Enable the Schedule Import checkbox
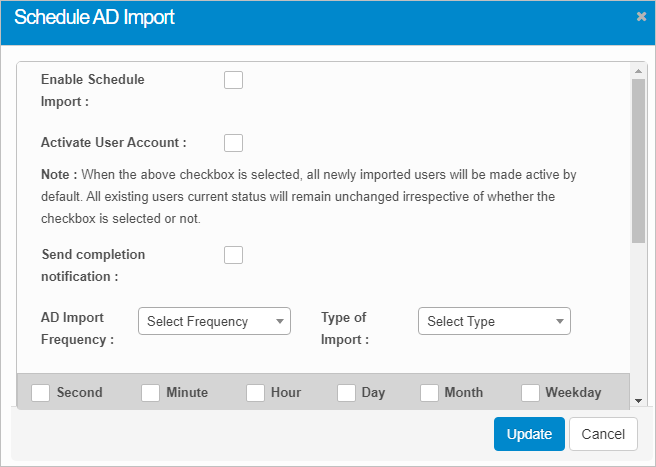The image size is (656, 467). tap(233, 80)
